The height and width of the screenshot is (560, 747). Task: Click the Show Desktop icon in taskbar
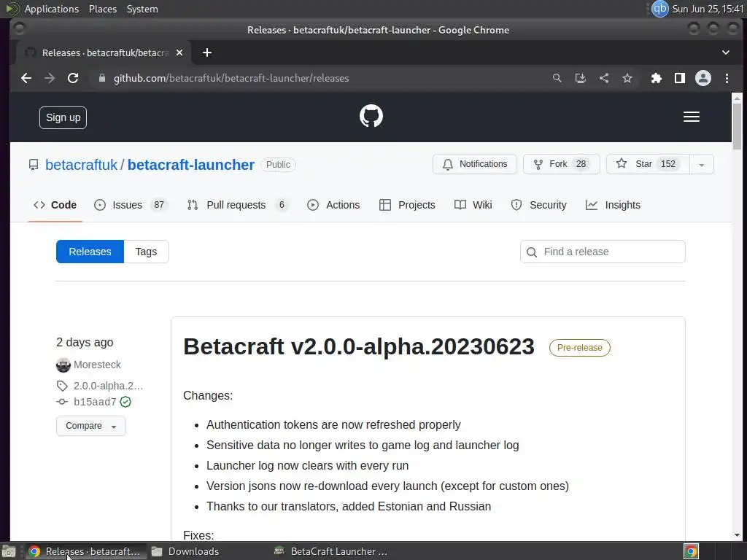tap(8, 551)
